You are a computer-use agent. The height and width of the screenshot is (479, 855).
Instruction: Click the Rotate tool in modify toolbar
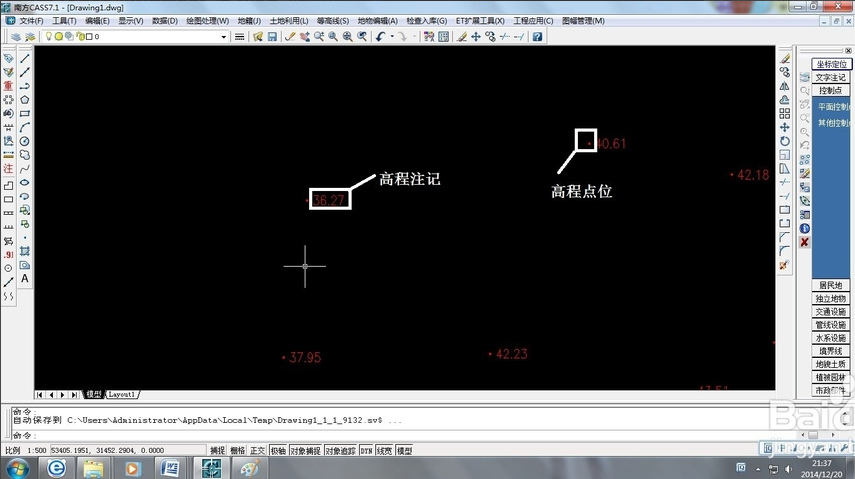pos(784,141)
